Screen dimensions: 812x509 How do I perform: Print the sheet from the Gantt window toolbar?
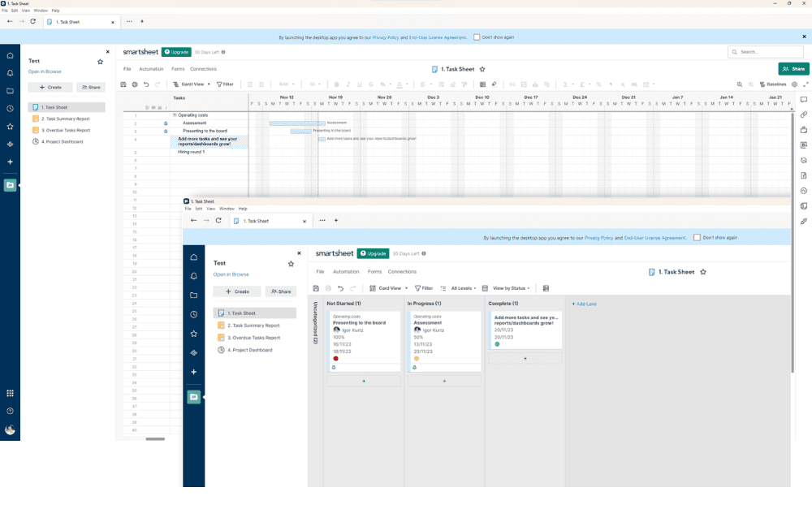(x=135, y=84)
